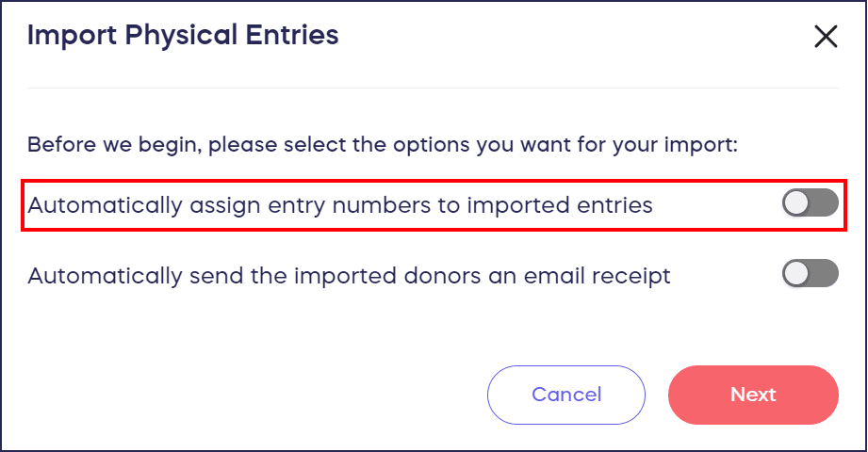Switch on the first import option toggle
Screen dimensions: 868x452
coord(810,202)
